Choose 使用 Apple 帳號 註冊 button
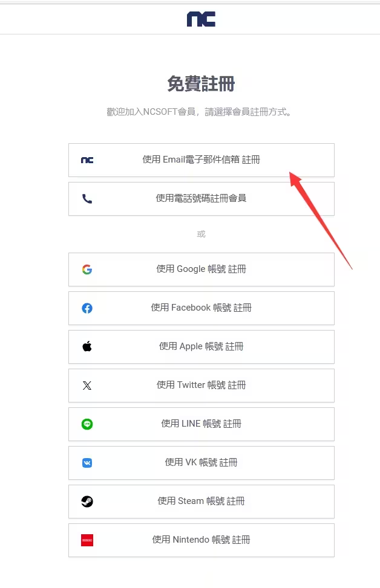This screenshot has width=380, height=588. point(201,347)
